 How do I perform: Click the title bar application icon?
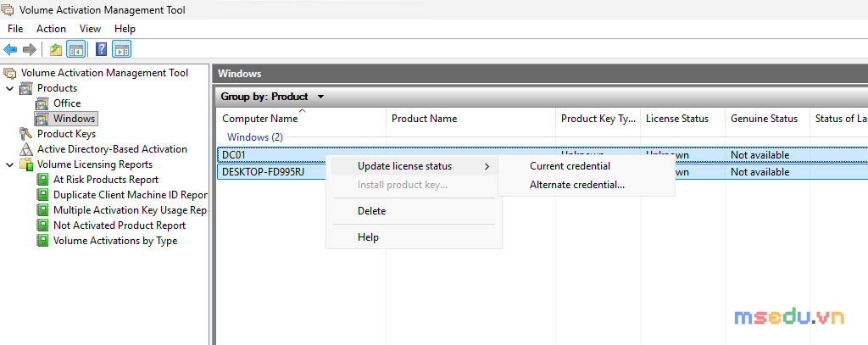[x=8, y=9]
